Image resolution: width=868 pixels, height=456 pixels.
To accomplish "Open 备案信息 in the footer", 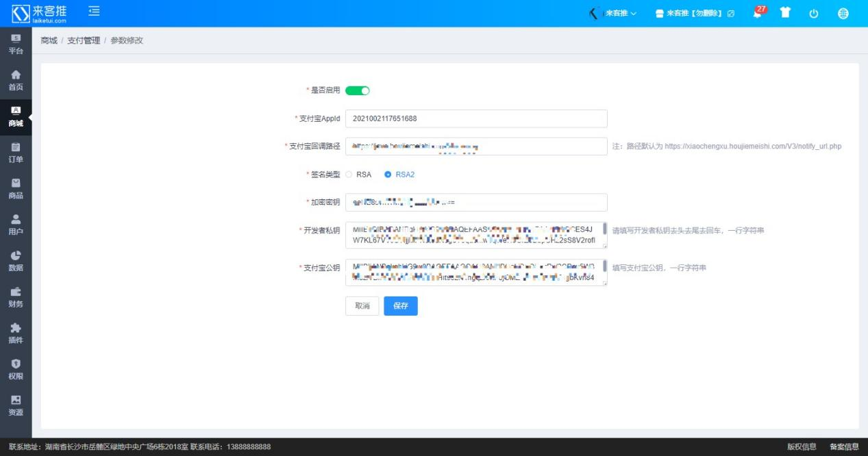I will (x=844, y=447).
